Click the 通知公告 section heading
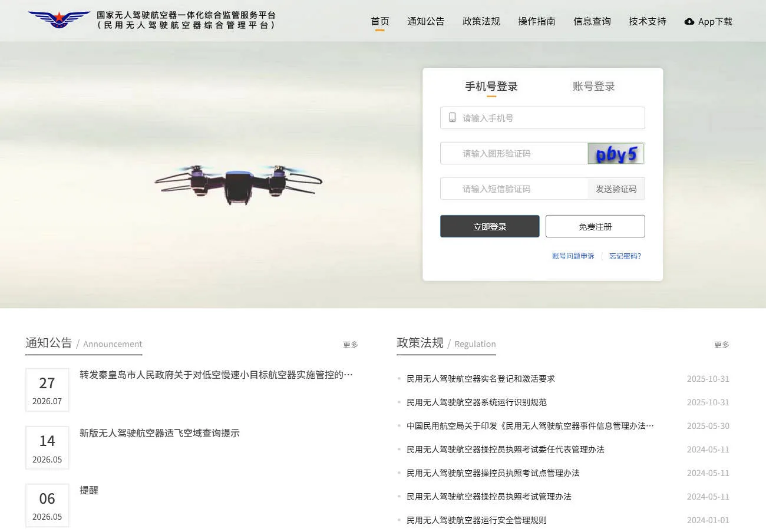Image resolution: width=766 pixels, height=532 pixels. coord(49,343)
